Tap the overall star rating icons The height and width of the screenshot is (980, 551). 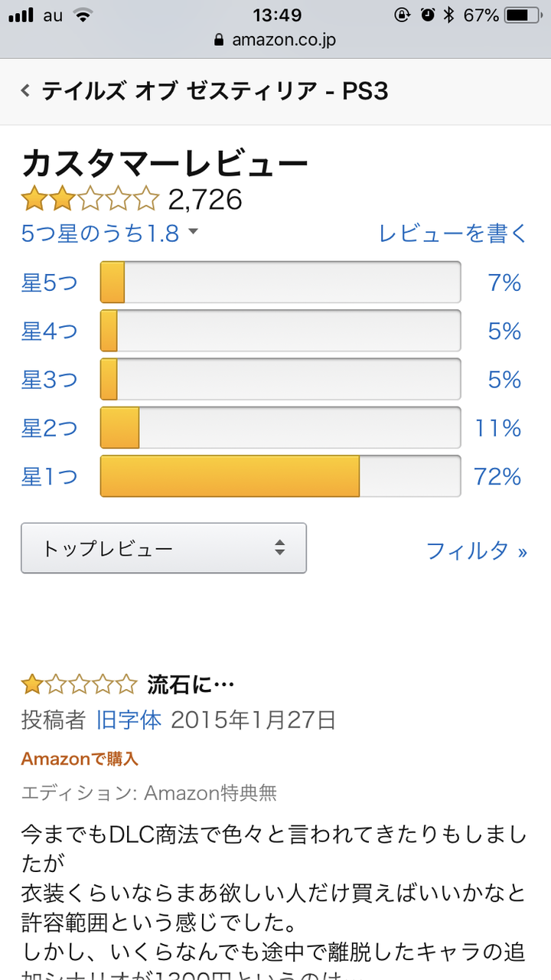click(x=90, y=200)
